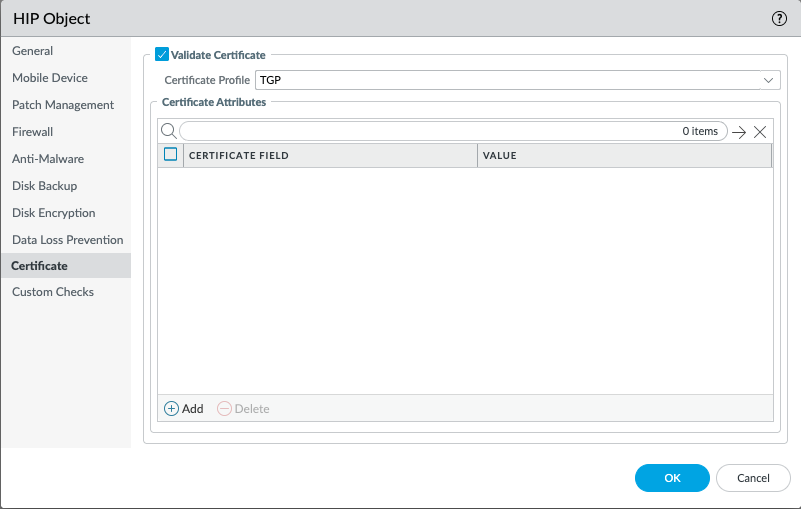
Task: Go to Patch Management tab
Action: tap(63, 105)
